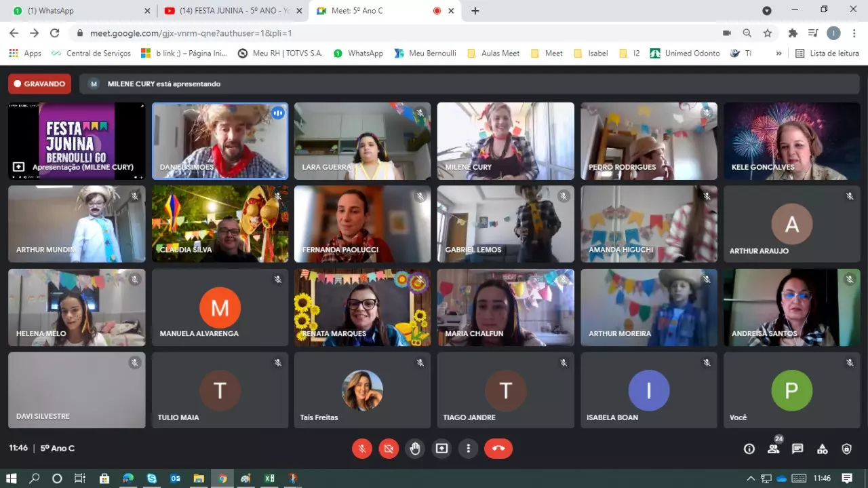
Task: Open the Lista de leitura reading list
Action: point(827,54)
